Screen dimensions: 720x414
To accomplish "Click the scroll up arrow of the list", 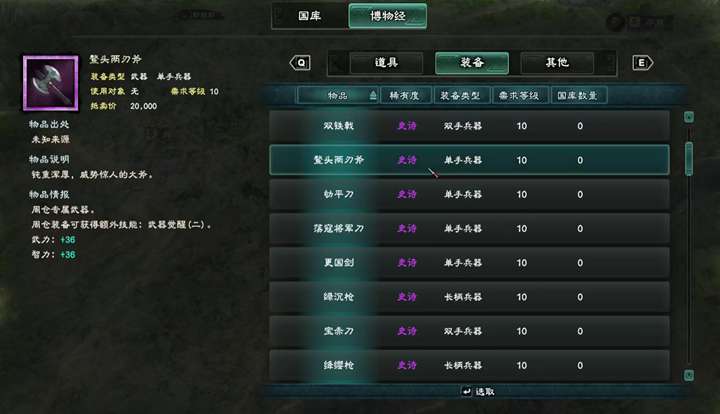I will click(x=689, y=117).
